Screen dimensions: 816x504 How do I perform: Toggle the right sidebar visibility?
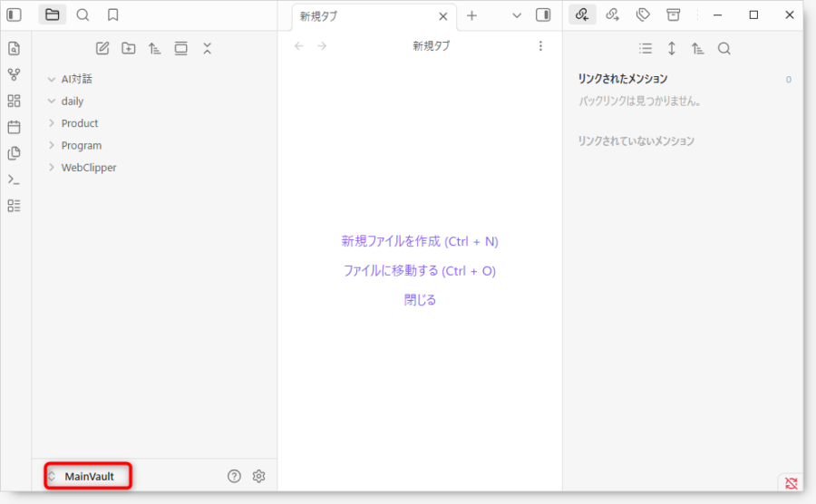[543, 15]
